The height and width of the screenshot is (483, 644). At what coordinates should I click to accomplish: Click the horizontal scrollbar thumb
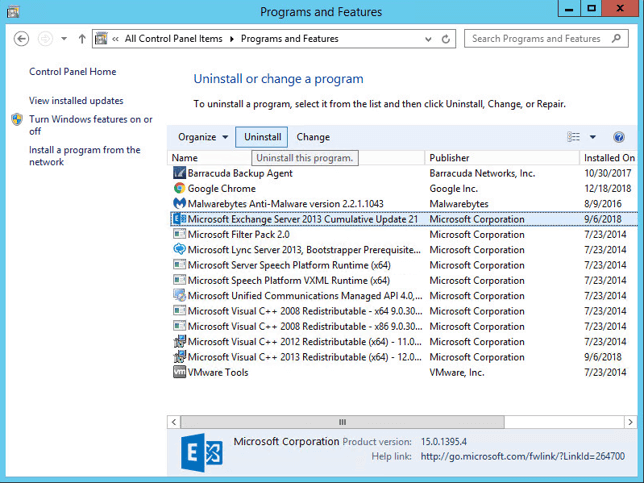(342, 422)
